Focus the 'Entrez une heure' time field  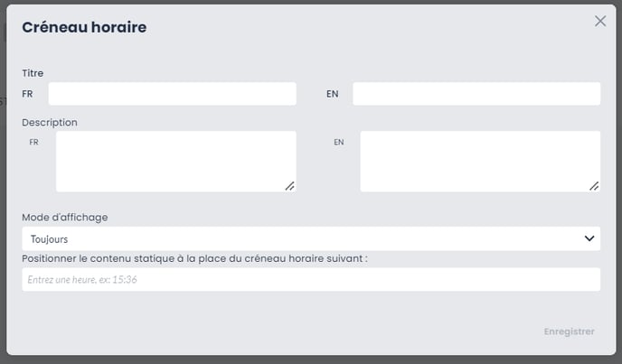coord(310,280)
